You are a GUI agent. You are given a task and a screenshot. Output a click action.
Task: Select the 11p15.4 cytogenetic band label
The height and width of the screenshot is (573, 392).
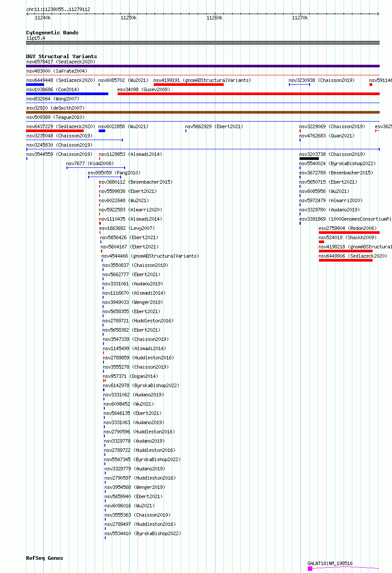click(x=36, y=38)
